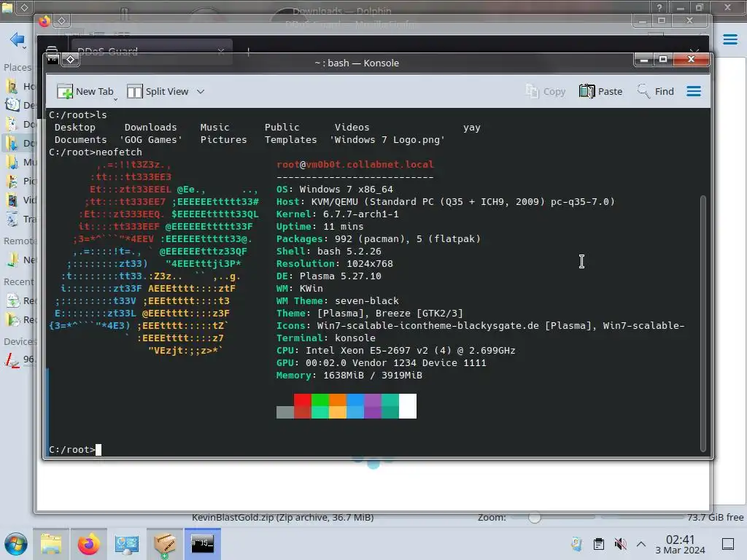This screenshot has height=560, width=747.
Task: Select Music in Dolphin Places sidebar
Action: coord(21,163)
